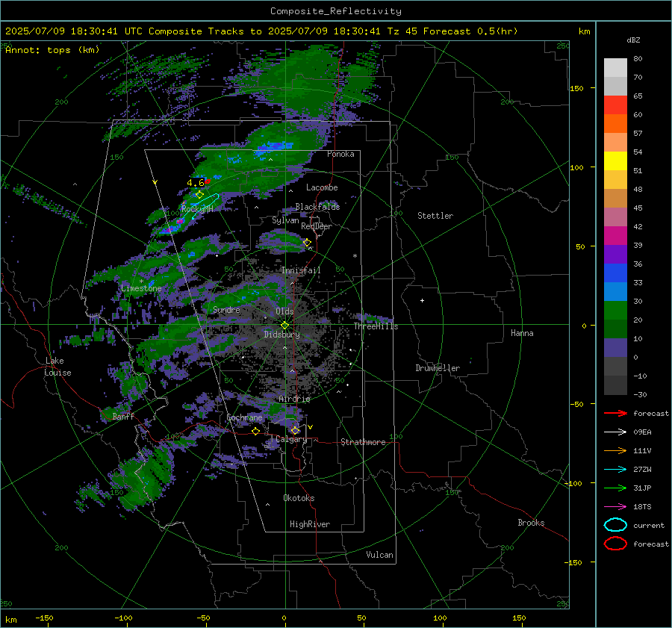
Task: Click the yellow diamond marker above Calgary
Action: (x=295, y=430)
